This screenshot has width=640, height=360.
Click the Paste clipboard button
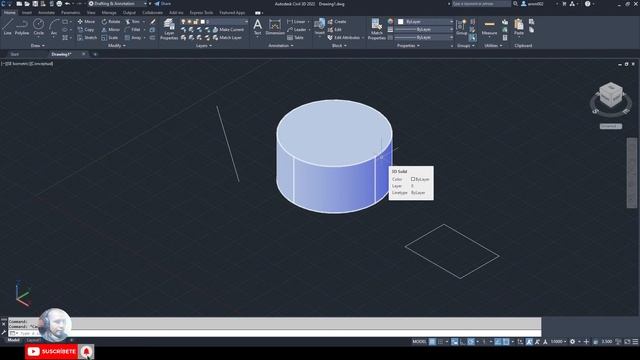coord(519,27)
